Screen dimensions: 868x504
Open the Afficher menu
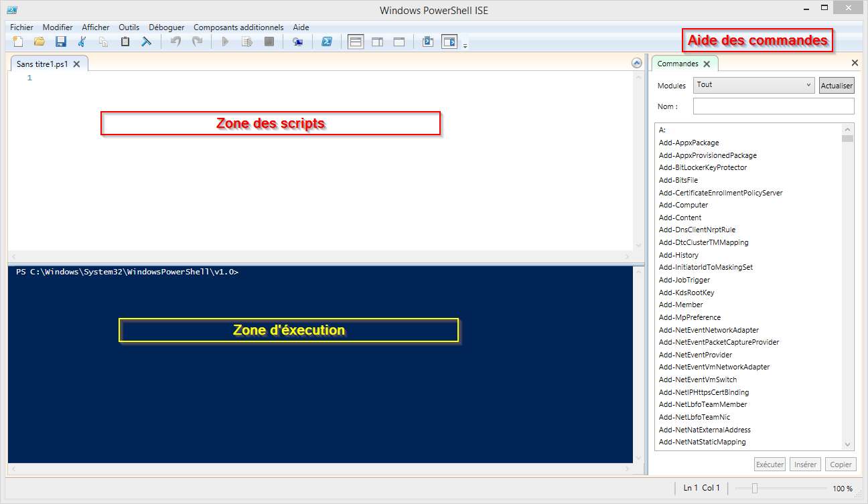pos(96,27)
